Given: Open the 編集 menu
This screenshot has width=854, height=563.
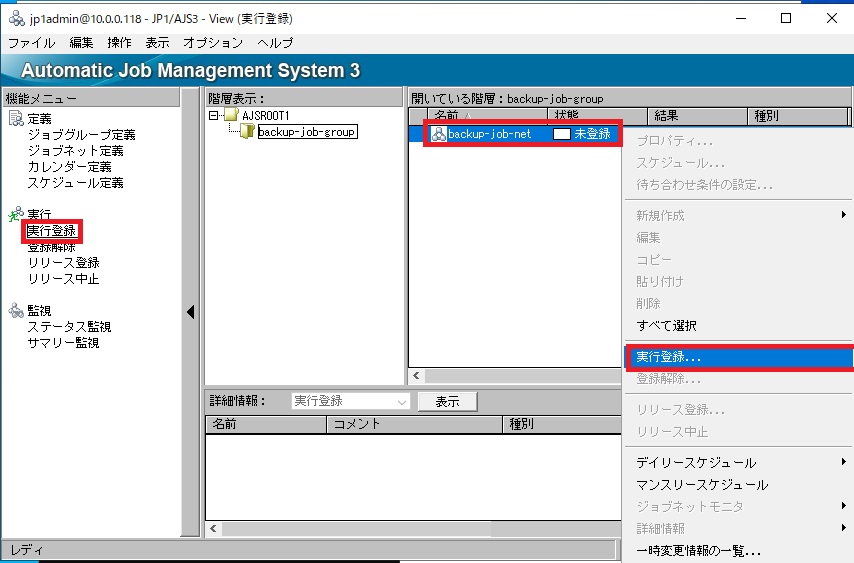Looking at the screenshot, I should (x=81, y=42).
